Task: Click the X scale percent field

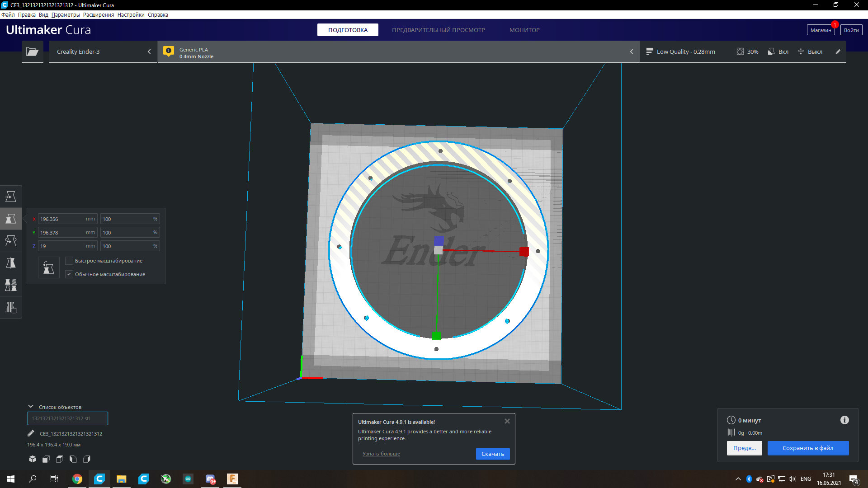Action: coord(130,219)
